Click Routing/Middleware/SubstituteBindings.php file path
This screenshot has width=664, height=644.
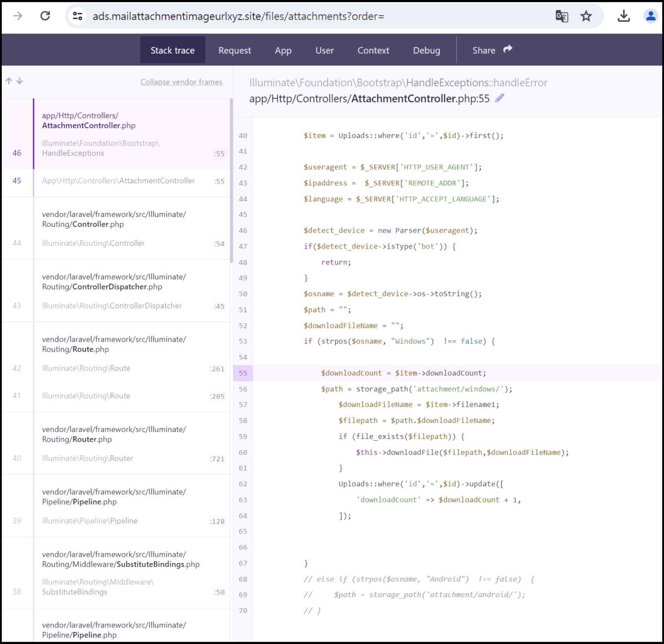[x=121, y=559]
